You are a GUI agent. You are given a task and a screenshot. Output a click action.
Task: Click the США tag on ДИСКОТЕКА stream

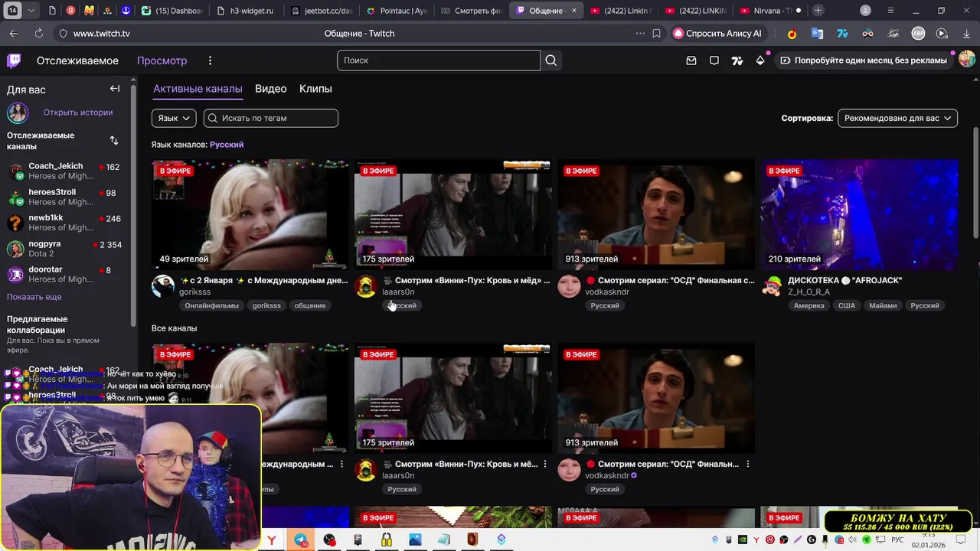pos(846,305)
